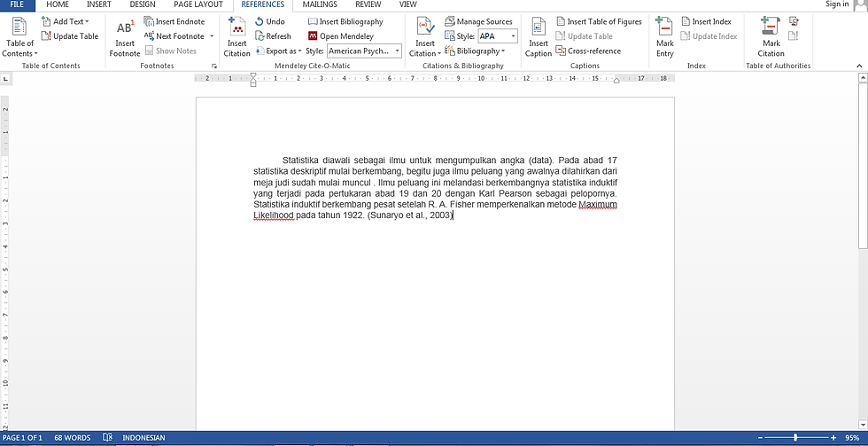
Task: Click Cross-reference
Action: click(588, 51)
